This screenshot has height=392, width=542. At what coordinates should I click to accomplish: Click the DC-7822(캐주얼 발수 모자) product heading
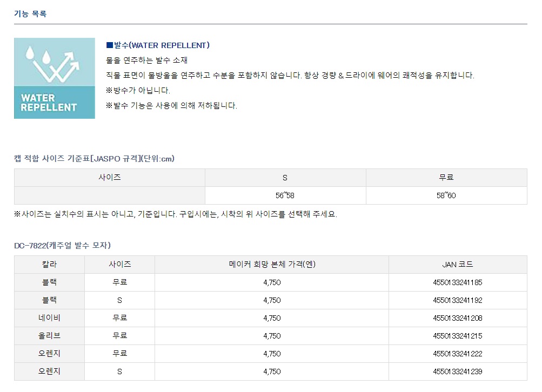[62, 245]
